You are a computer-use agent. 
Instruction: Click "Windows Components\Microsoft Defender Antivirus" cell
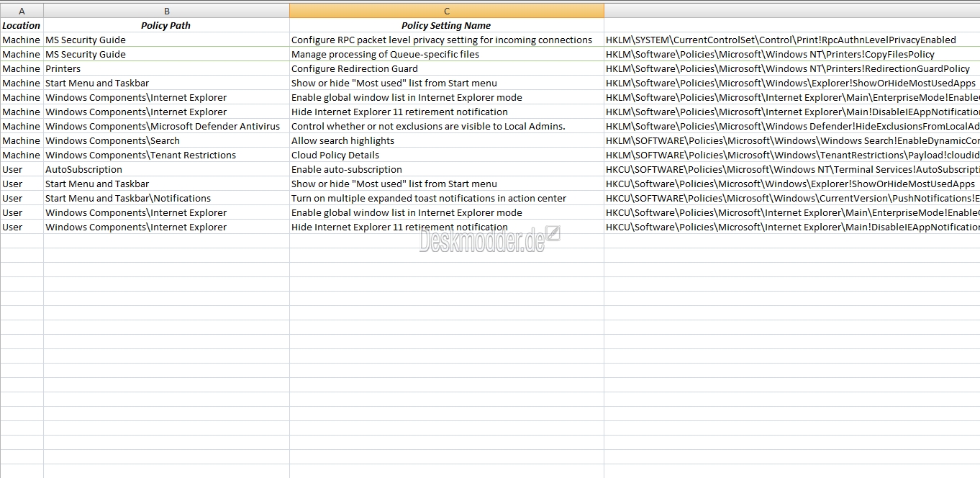click(166, 126)
